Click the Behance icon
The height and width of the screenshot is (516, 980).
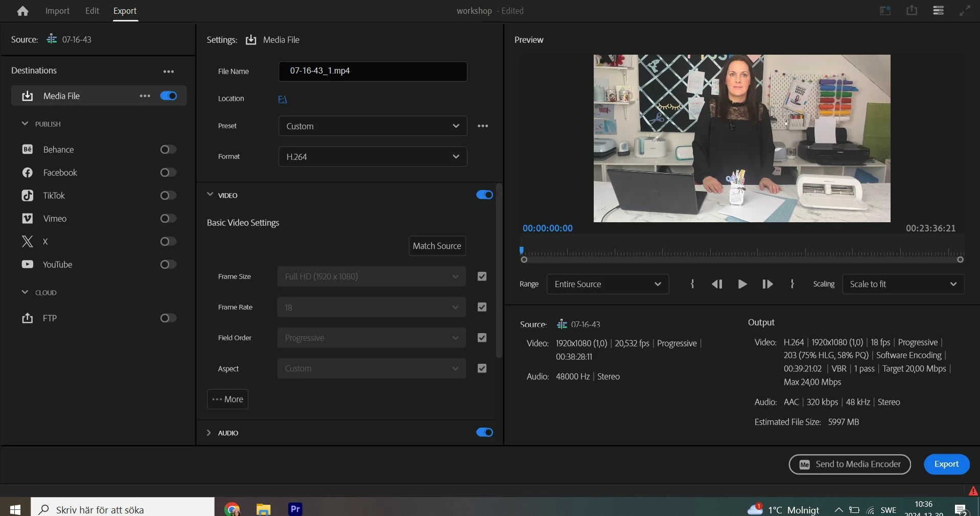[x=28, y=150]
